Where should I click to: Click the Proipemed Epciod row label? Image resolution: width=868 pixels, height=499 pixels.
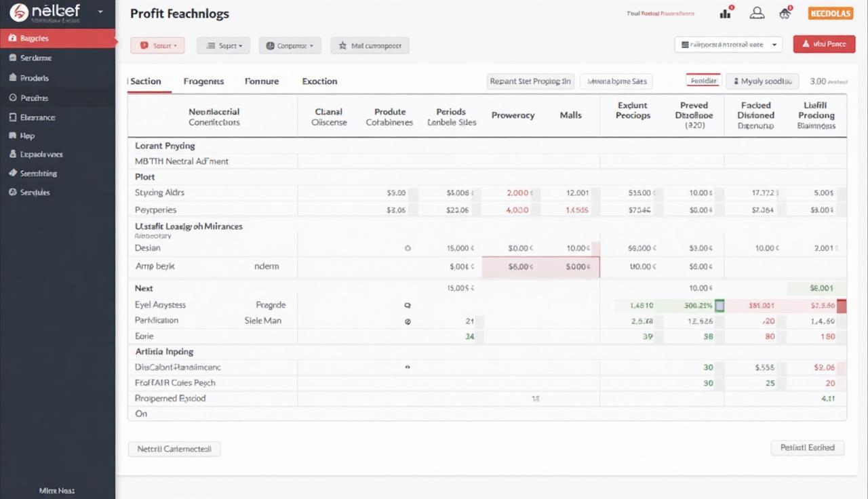(x=170, y=399)
